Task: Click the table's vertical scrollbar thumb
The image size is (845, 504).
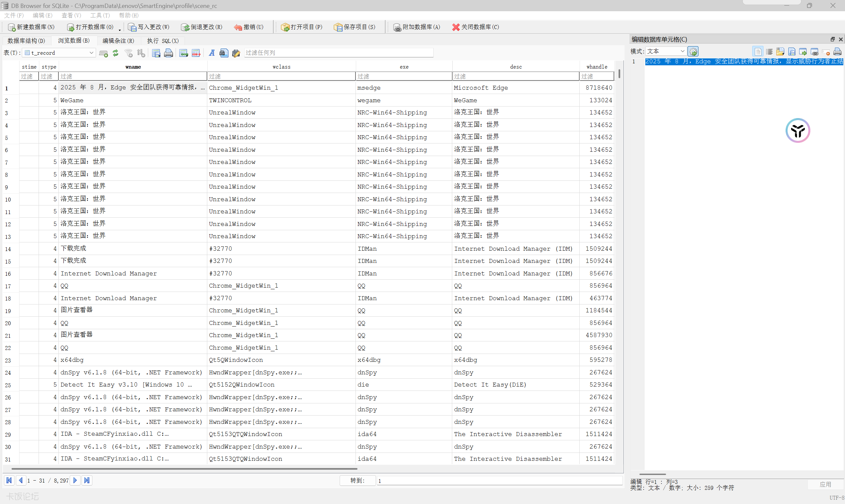Action: click(620, 74)
